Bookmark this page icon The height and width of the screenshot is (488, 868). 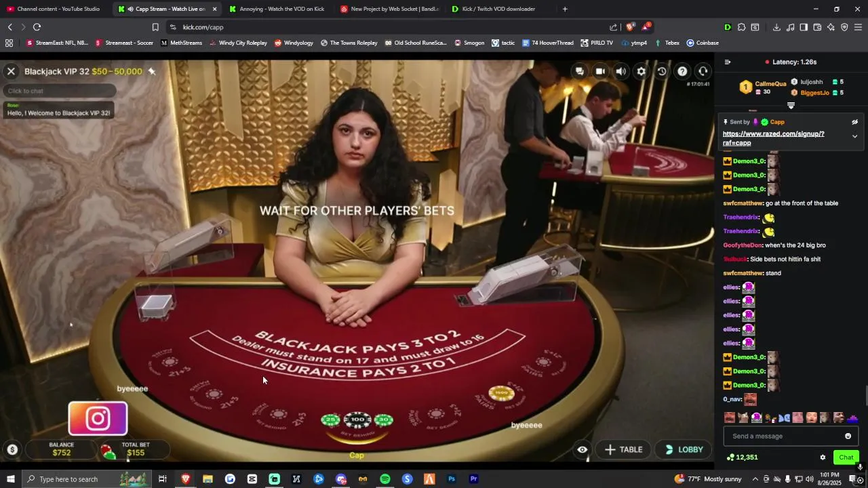tap(155, 27)
